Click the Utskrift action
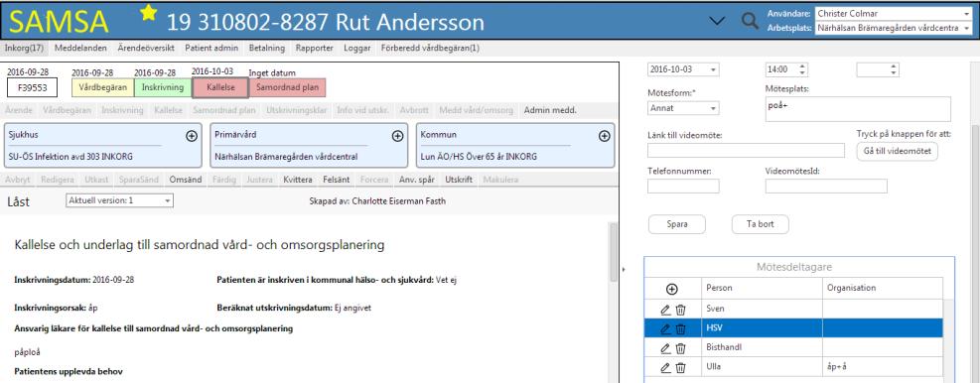 point(459,180)
